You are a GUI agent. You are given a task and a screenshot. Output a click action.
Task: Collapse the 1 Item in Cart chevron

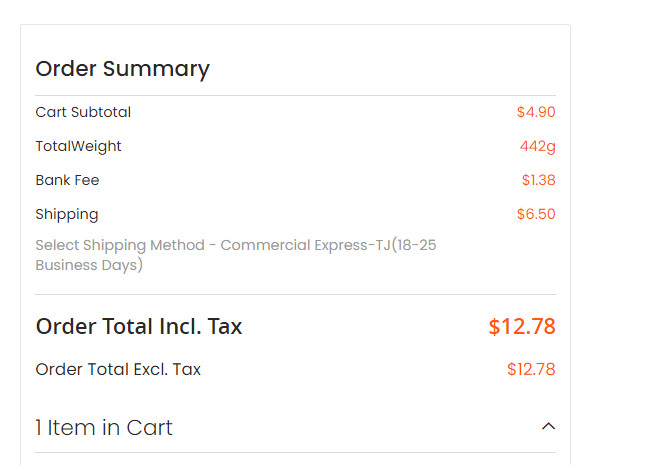tap(548, 427)
